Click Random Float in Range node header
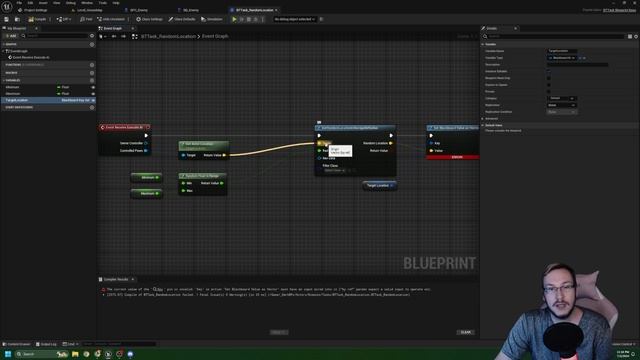Image resolution: width=640 pixels, height=360 pixels. [x=203, y=176]
